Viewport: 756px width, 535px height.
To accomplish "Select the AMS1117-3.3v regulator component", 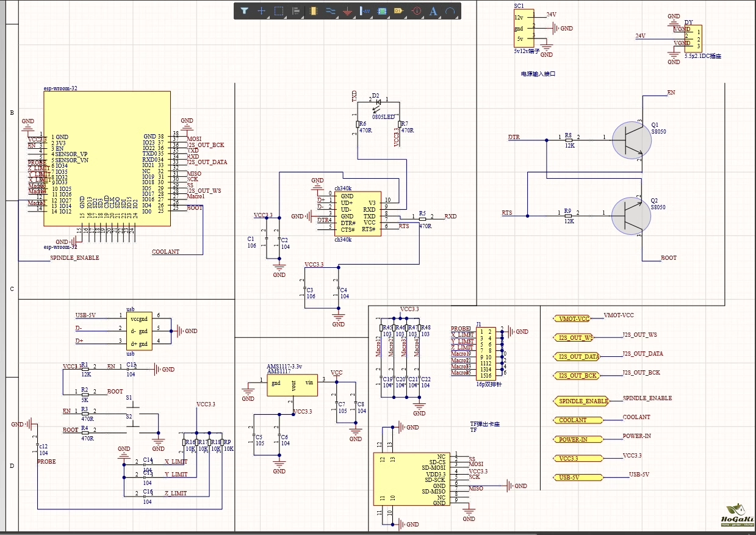I will pos(293,385).
